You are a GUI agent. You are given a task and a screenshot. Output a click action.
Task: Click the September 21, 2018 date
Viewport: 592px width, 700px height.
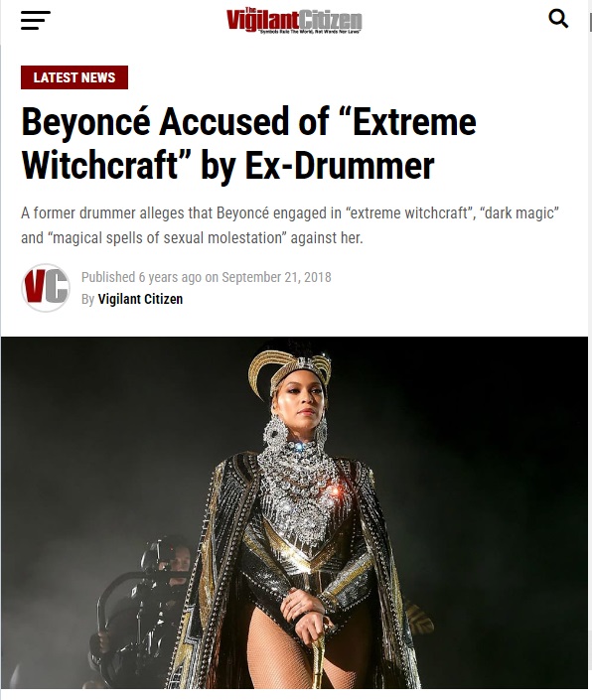[x=276, y=277]
